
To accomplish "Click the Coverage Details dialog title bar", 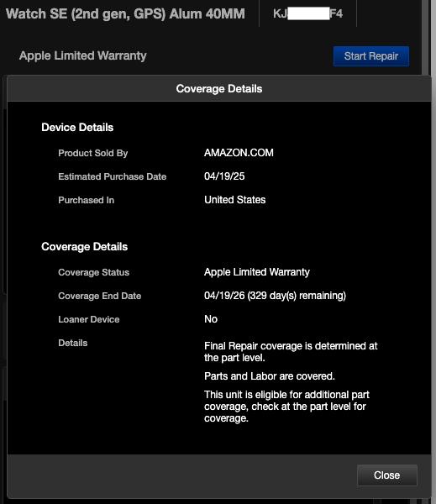I will (219, 89).
